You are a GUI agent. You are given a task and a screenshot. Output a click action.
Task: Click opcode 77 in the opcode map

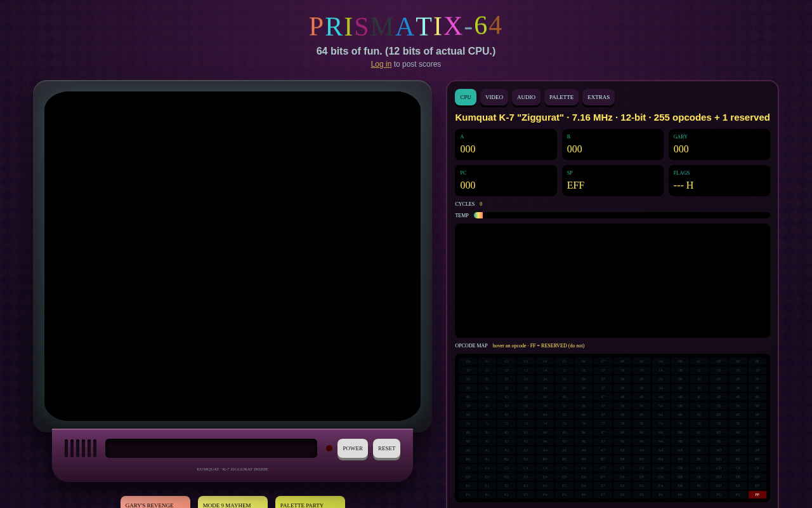603,424
